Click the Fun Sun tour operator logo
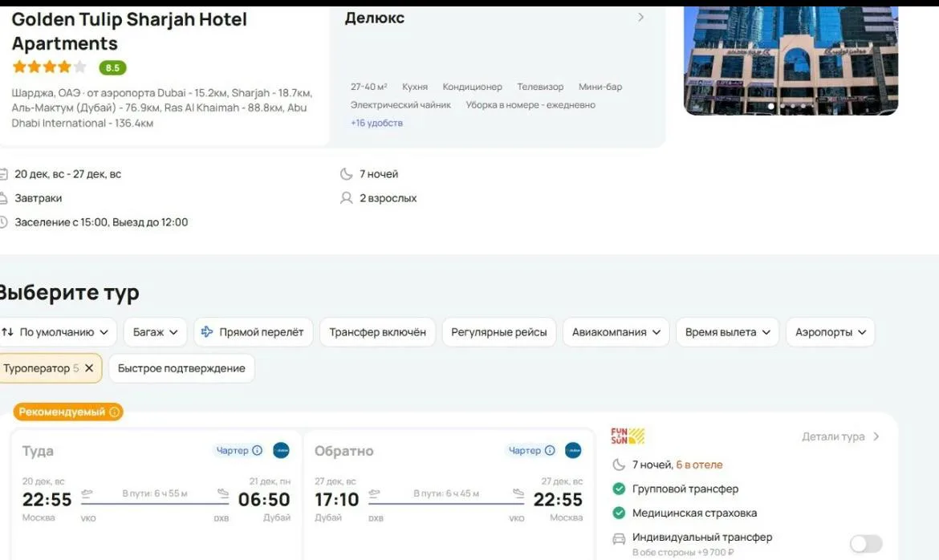939x560 pixels. coord(628,436)
